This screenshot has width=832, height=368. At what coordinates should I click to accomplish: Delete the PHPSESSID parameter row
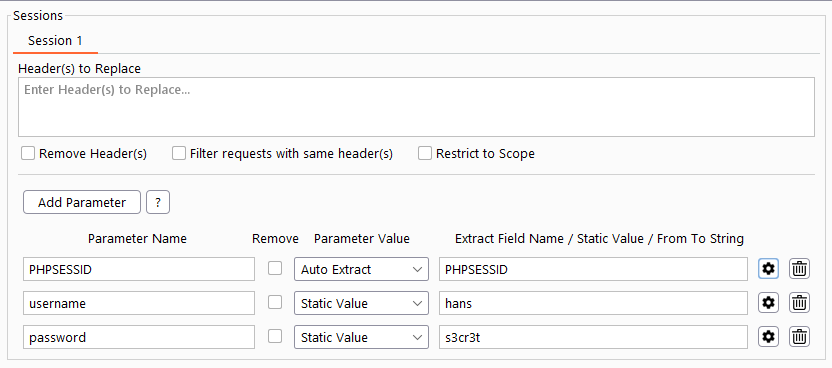(800, 269)
